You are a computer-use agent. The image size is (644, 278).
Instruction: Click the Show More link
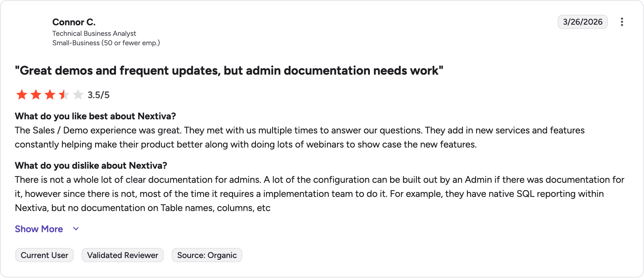tap(39, 229)
